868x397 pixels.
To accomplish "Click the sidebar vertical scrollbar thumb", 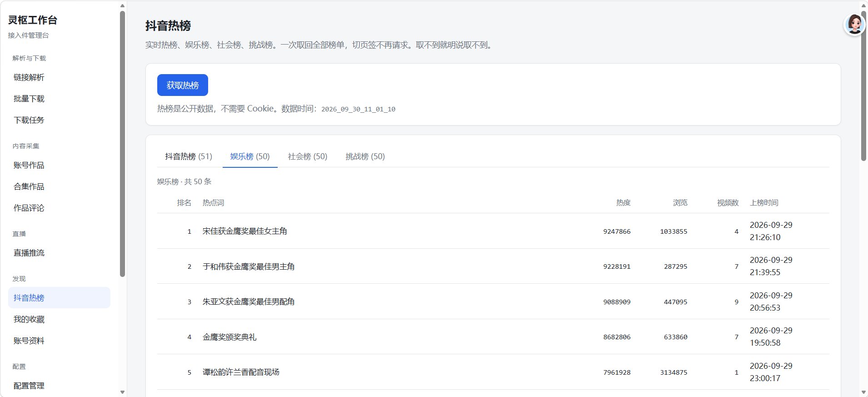I will pyautogui.click(x=122, y=144).
